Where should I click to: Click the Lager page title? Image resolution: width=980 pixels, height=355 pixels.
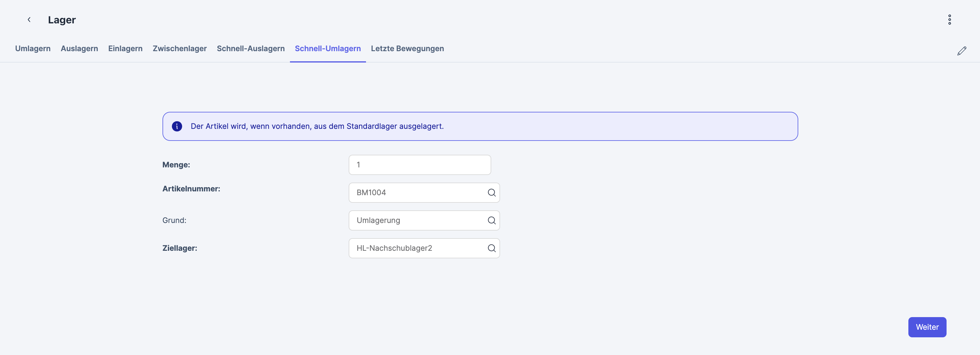62,20
